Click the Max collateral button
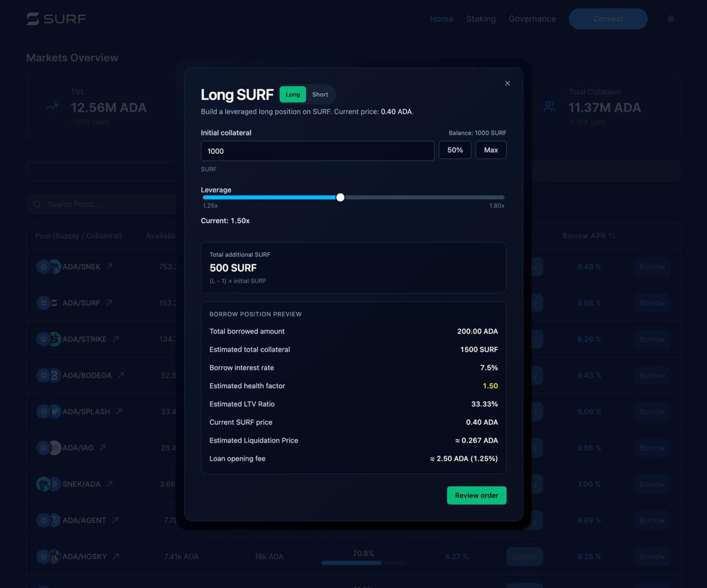Viewport: 707px width, 588px height. (491, 150)
